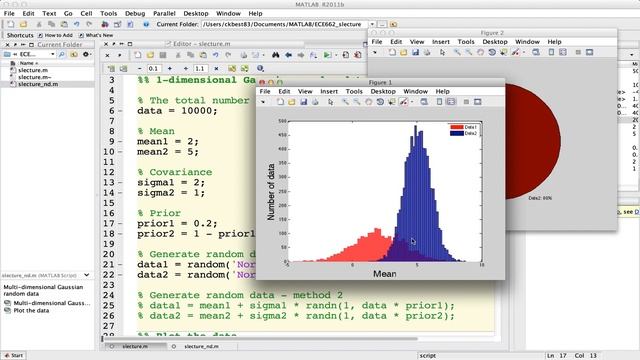
Task: Open the Run options dropdown arrow in Editor
Action: point(335,55)
